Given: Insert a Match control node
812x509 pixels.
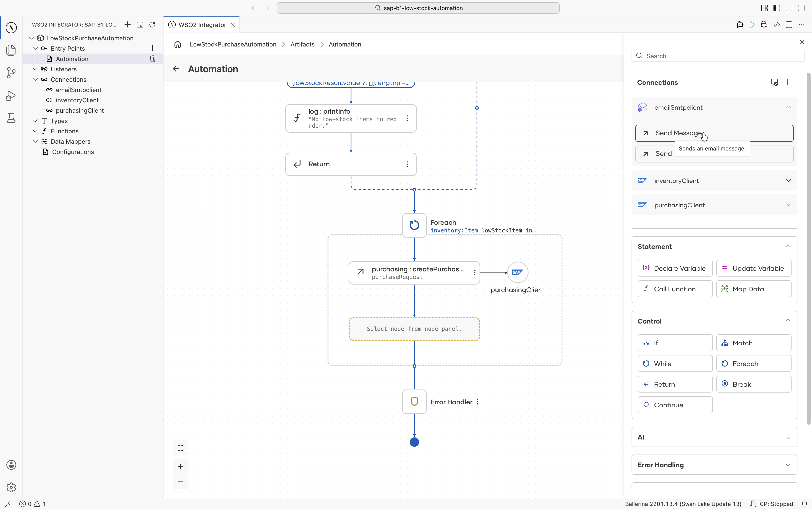Looking at the screenshot, I should (754, 343).
